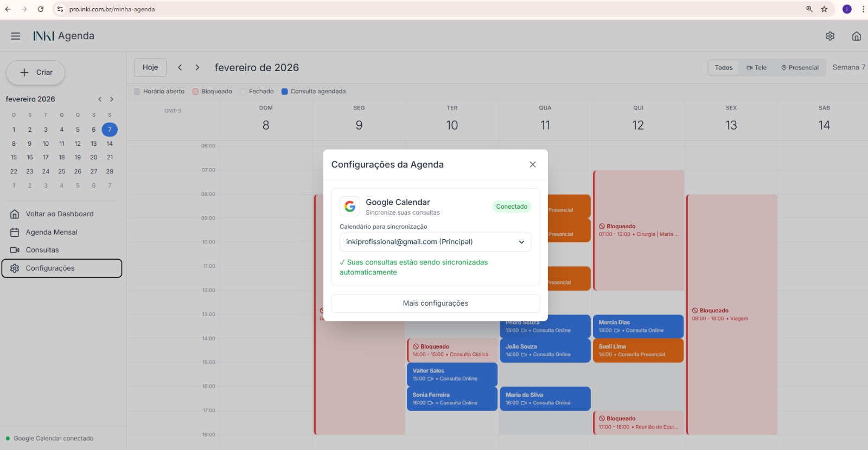Open Configurações in the sidebar
The height and width of the screenshot is (450, 868).
[62, 268]
